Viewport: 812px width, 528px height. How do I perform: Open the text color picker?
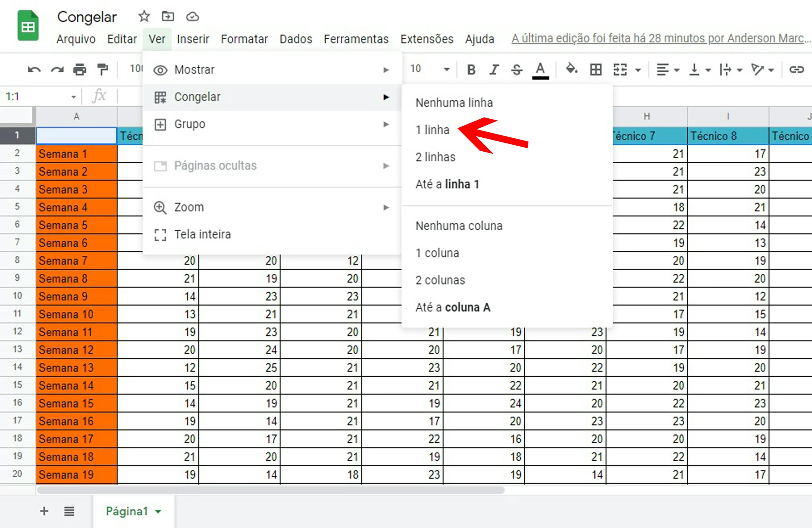(540, 70)
